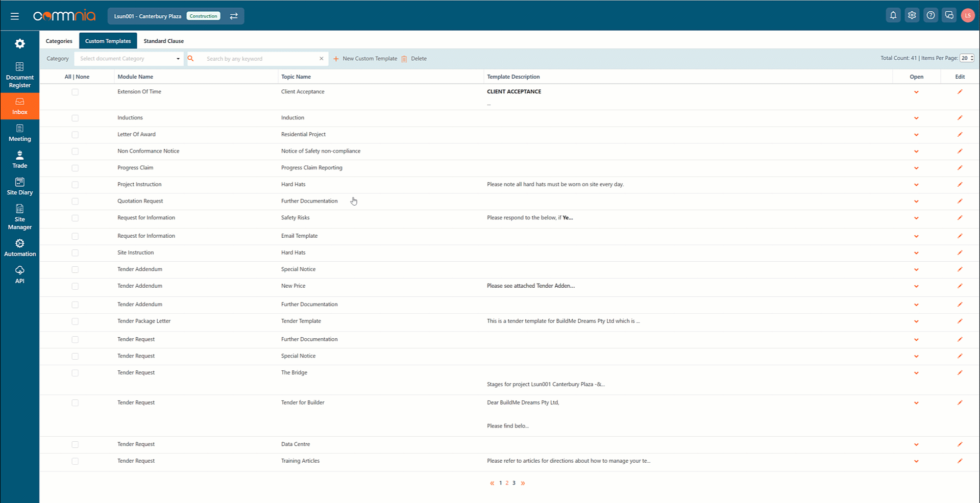Open the chat messages icon
Viewport: 980px width, 503px height.
coord(949,15)
